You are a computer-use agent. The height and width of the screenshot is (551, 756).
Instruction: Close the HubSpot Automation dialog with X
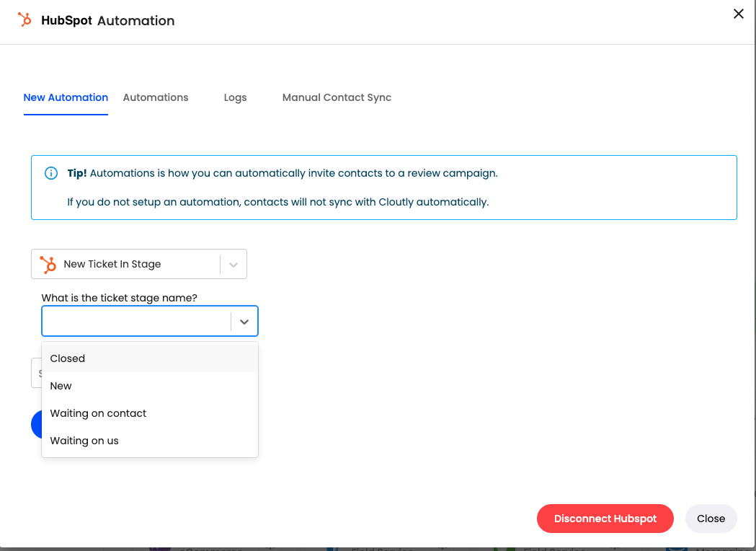tap(738, 14)
